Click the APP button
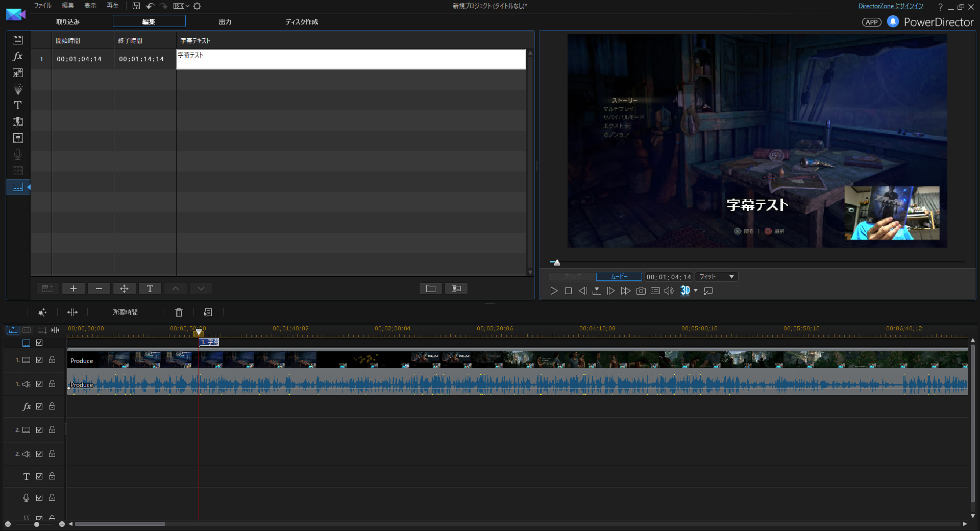This screenshot has height=531, width=980. pos(871,22)
